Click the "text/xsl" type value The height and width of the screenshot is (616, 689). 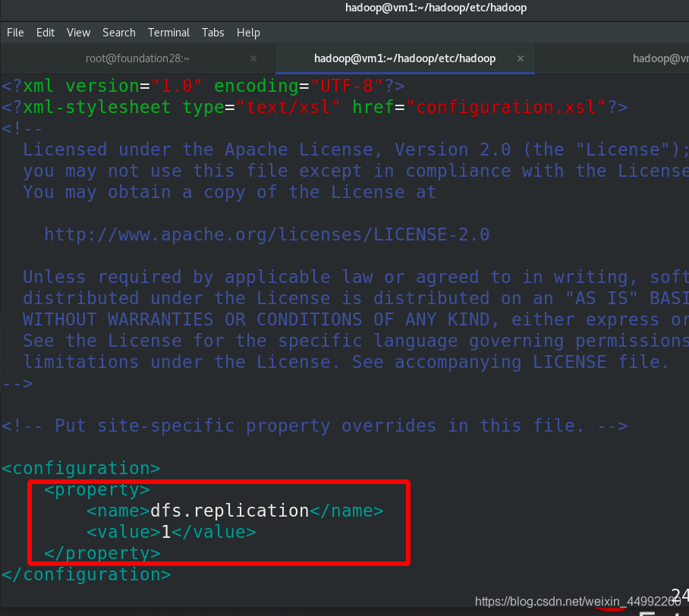288,107
